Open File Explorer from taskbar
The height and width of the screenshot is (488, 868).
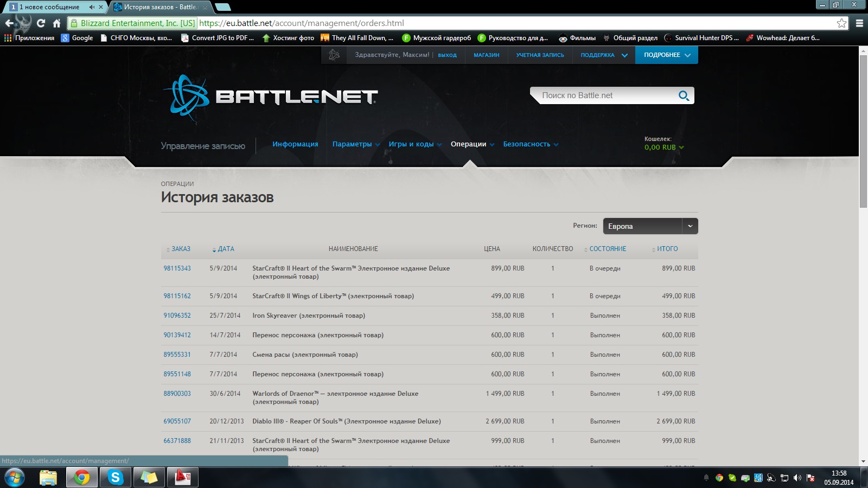(x=48, y=478)
